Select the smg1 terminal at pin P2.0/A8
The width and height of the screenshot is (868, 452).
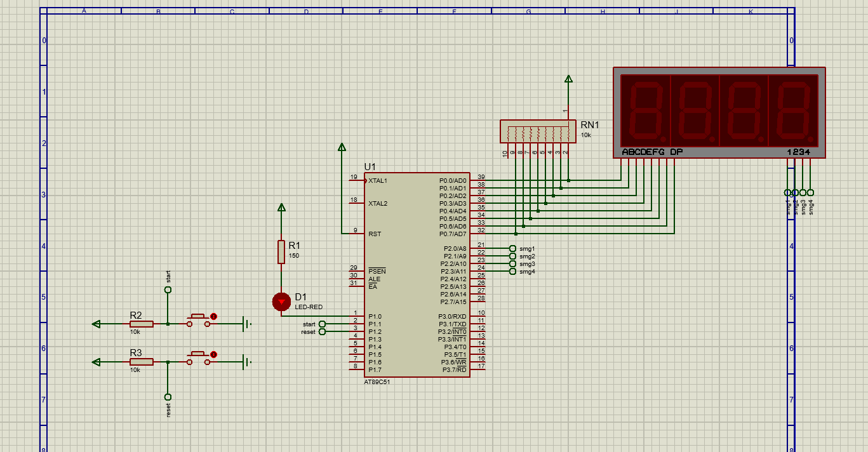tap(512, 248)
